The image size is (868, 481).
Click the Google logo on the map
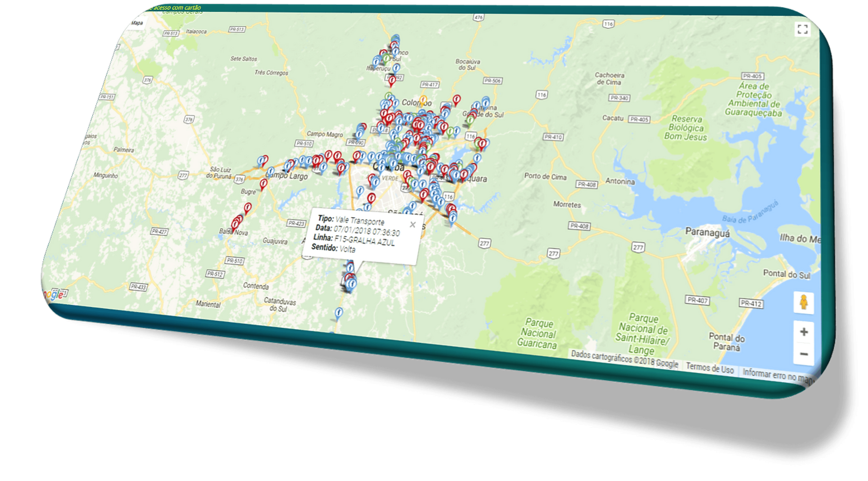tap(54, 295)
